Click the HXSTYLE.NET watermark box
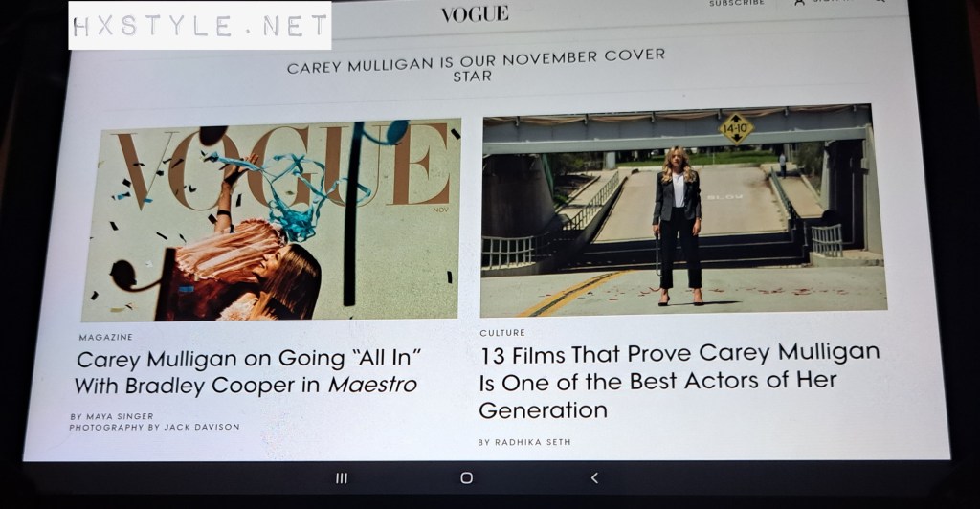This screenshot has width=980, height=509. tap(200, 26)
